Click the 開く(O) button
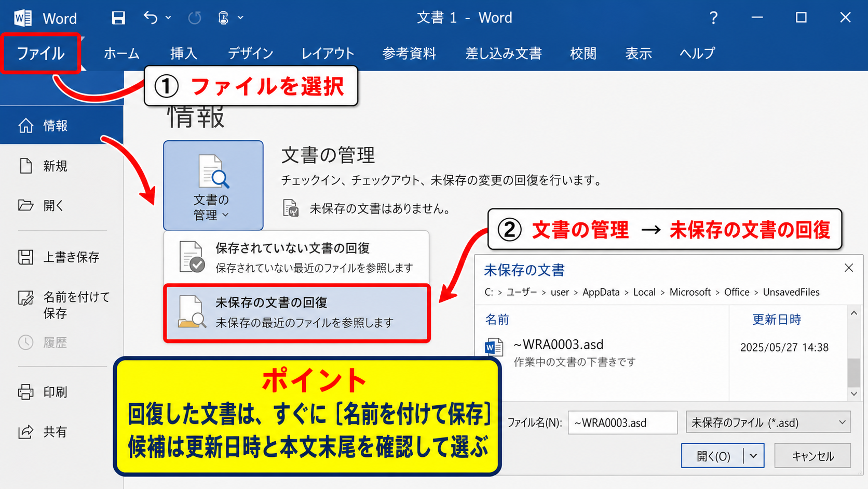 click(x=713, y=456)
